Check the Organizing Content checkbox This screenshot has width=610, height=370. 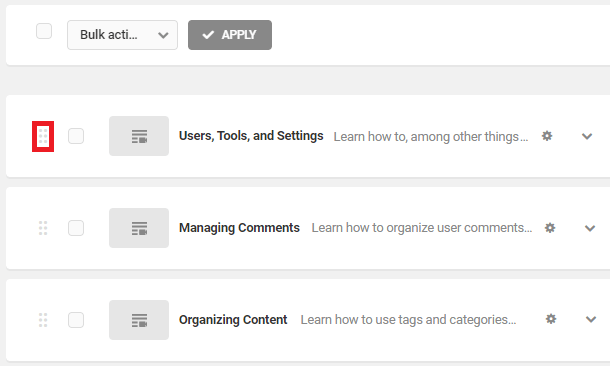pos(76,320)
